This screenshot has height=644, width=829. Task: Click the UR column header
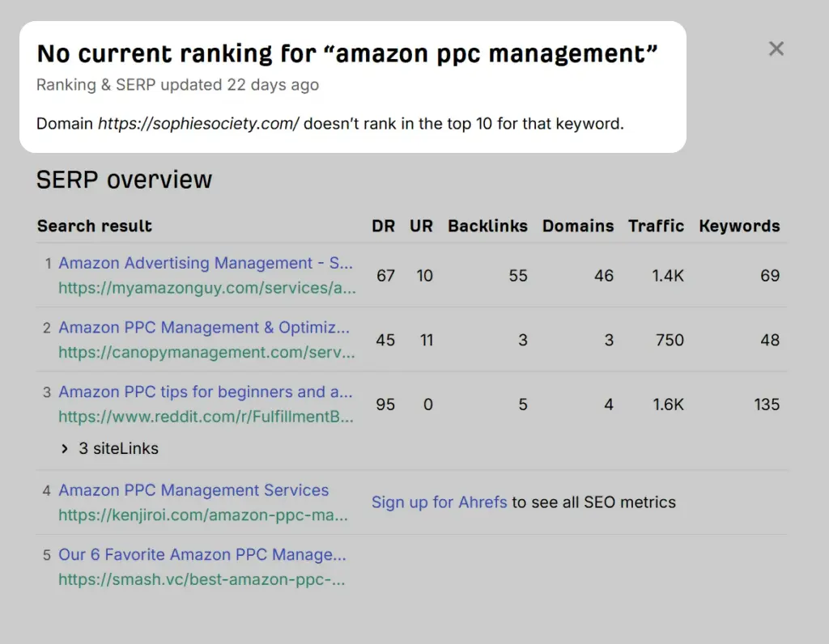[x=421, y=227]
